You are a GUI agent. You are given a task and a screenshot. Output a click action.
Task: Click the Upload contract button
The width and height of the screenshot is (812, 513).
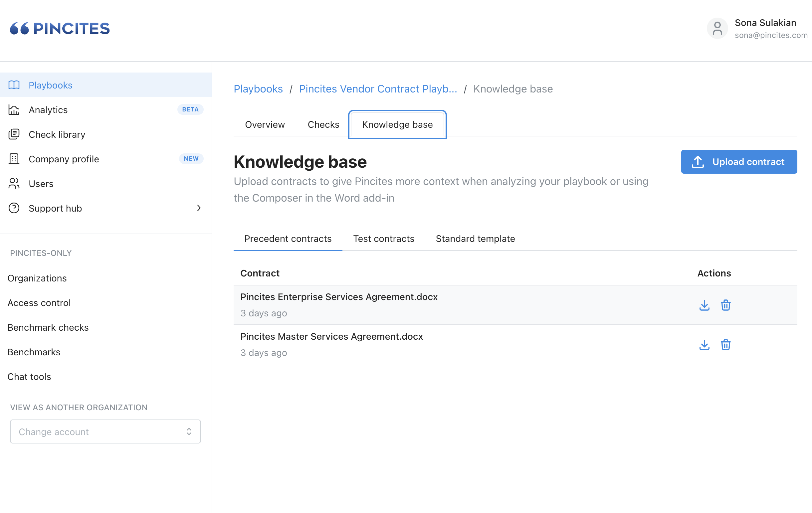coord(738,162)
